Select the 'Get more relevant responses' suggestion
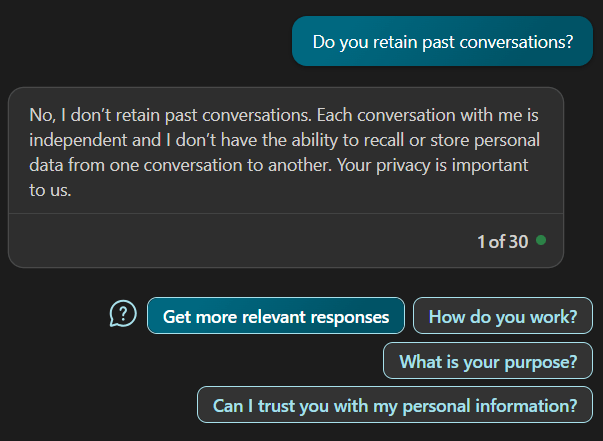 (276, 316)
